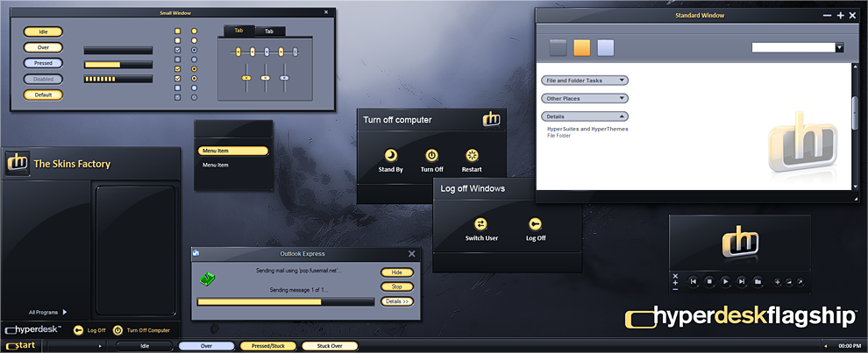Click the plus button in the Standard Window title bar
The width and height of the screenshot is (868, 353).
tap(840, 16)
